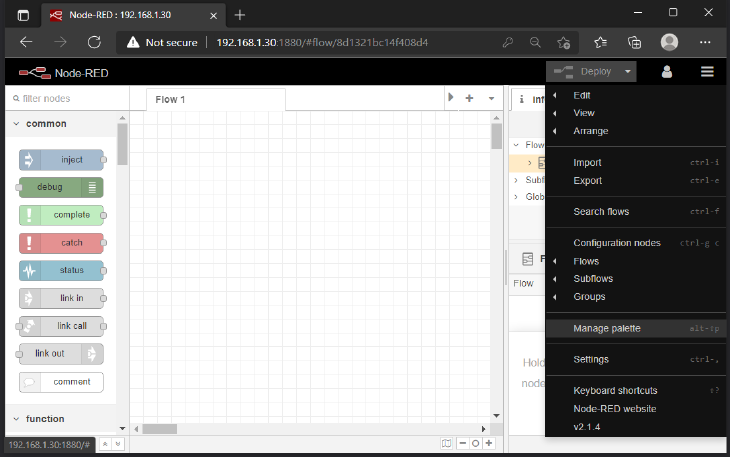The width and height of the screenshot is (730, 457).
Task: Expand the View submenu
Action: [x=635, y=113]
